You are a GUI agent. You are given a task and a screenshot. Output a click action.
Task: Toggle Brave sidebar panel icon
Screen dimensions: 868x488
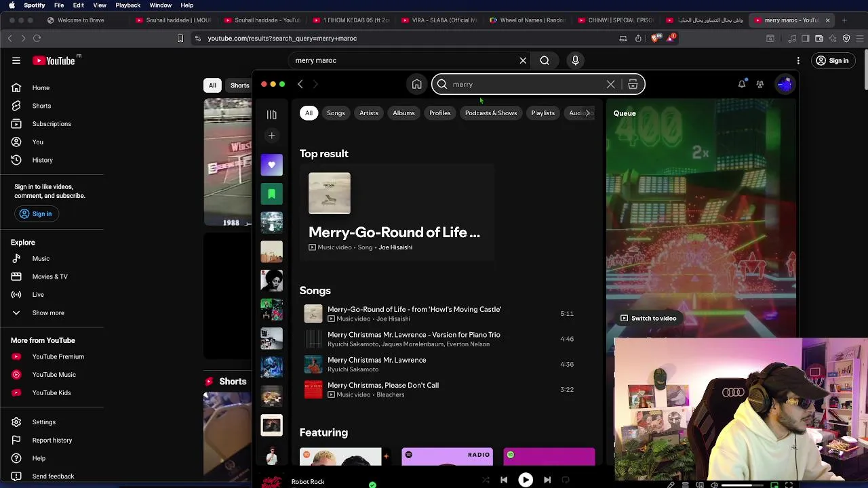coord(806,38)
